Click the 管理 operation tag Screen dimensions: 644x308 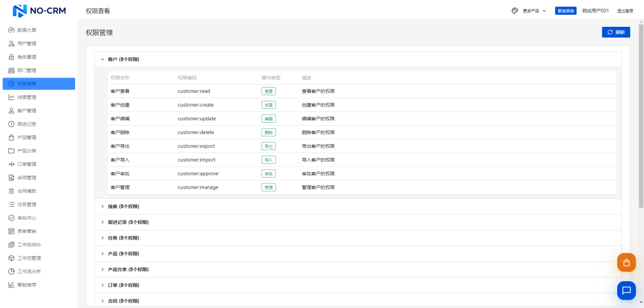pyautogui.click(x=268, y=188)
